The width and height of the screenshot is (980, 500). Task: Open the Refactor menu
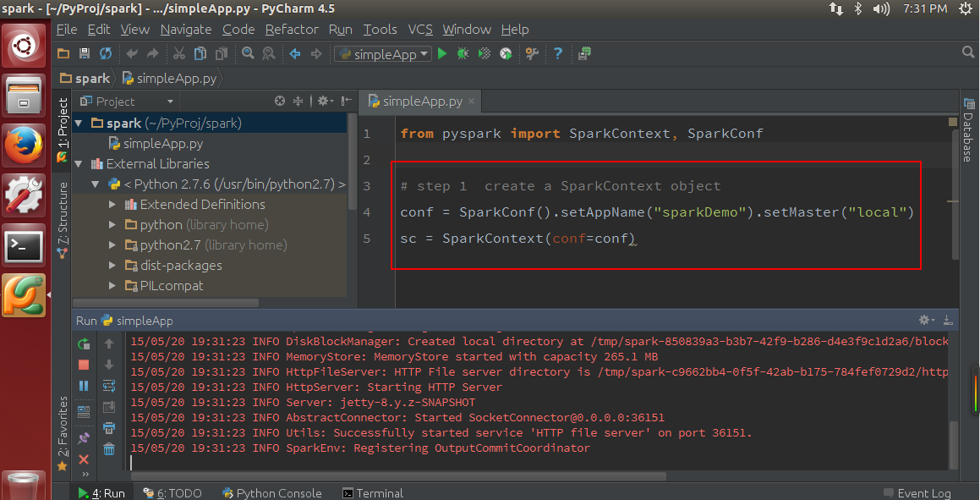click(x=292, y=29)
